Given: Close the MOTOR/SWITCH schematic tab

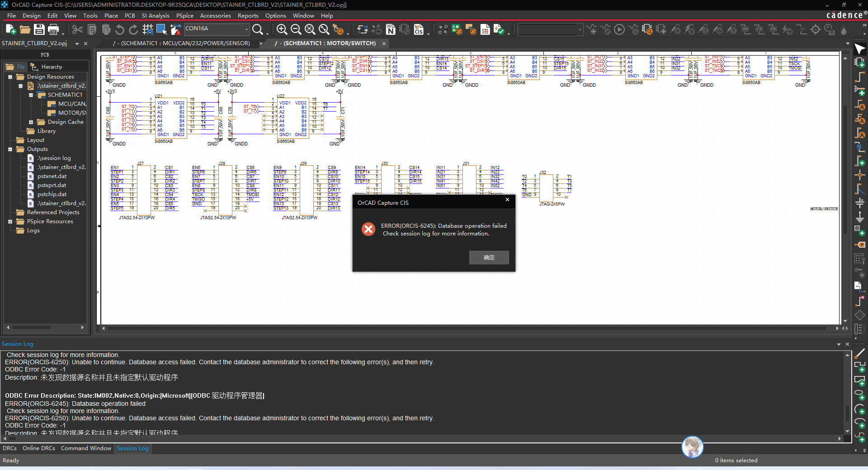Looking at the screenshot, I should coord(384,44).
